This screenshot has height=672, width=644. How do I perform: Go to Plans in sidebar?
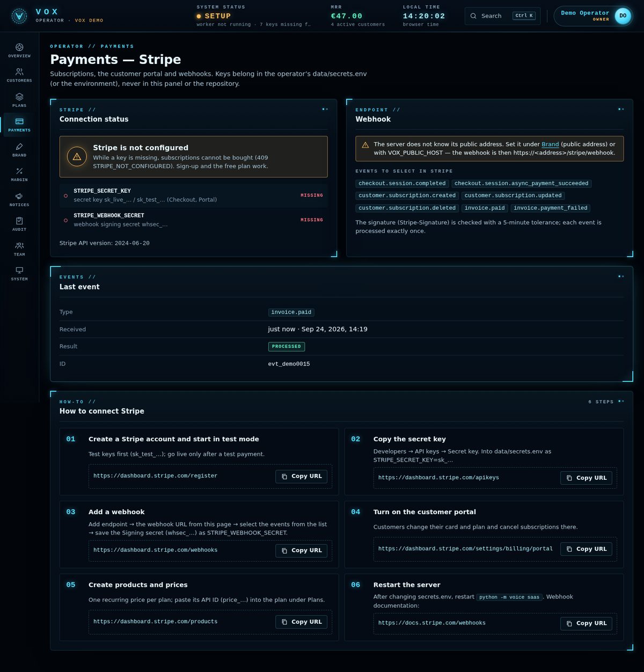(19, 100)
